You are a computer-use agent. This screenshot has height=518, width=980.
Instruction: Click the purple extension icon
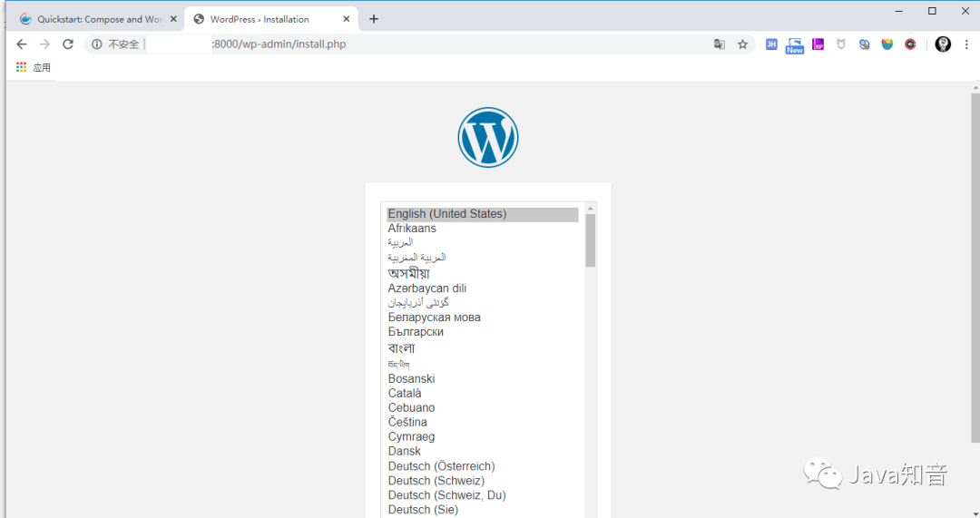tap(818, 44)
